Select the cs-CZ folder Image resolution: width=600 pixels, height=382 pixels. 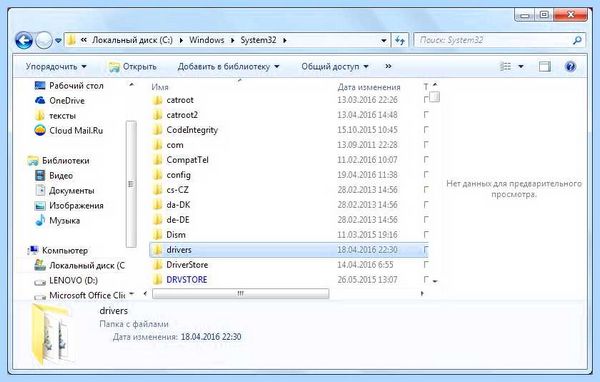click(177, 190)
